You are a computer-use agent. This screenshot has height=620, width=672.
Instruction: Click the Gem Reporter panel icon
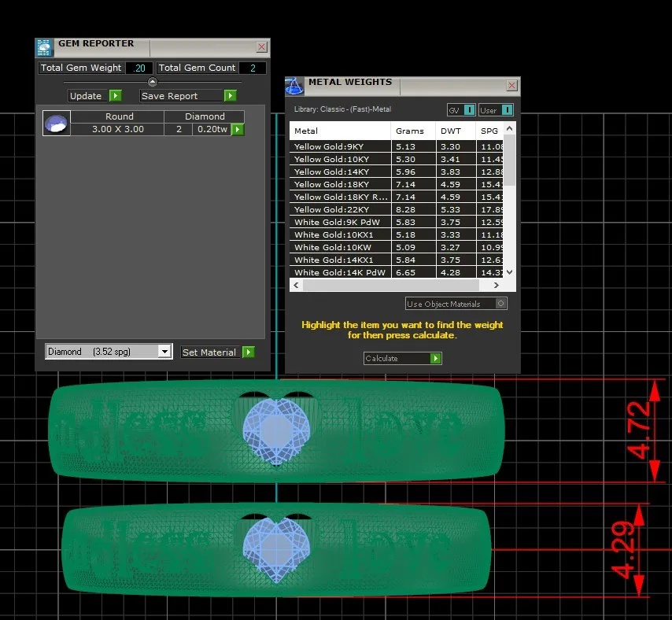tap(44, 47)
